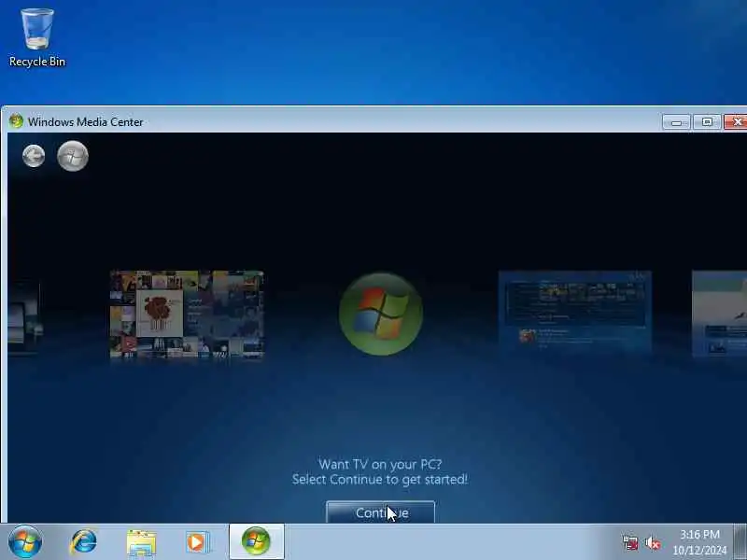This screenshot has width=747, height=560.
Task: Open the TV guide preview thumbnail
Action: click(x=575, y=312)
